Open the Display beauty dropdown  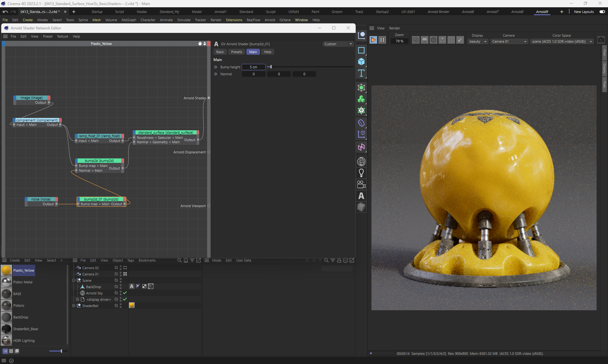pos(478,41)
